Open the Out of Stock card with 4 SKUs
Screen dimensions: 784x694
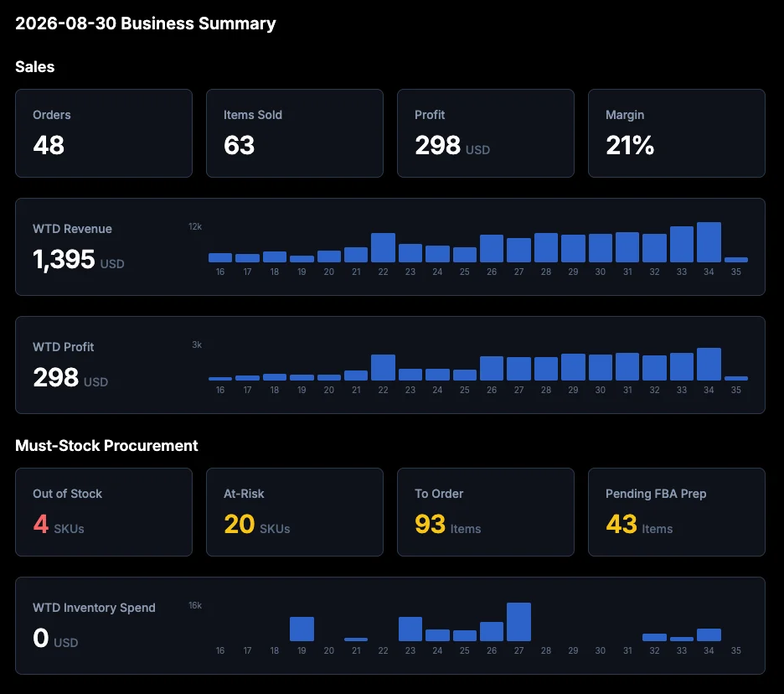click(x=104, y=512)
